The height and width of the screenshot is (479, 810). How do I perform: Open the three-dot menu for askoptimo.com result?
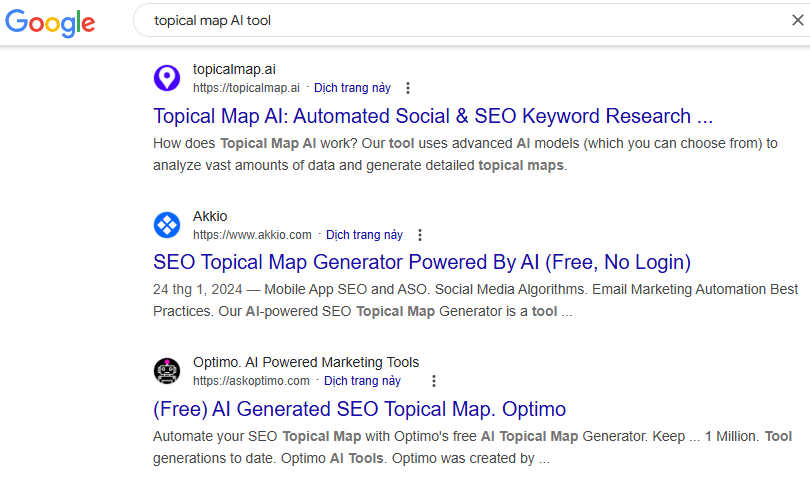(434, 381)
